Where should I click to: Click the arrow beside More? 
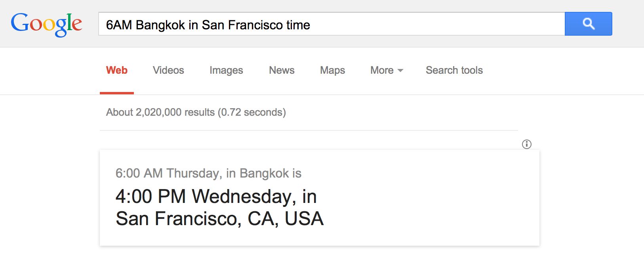[400, 71]
